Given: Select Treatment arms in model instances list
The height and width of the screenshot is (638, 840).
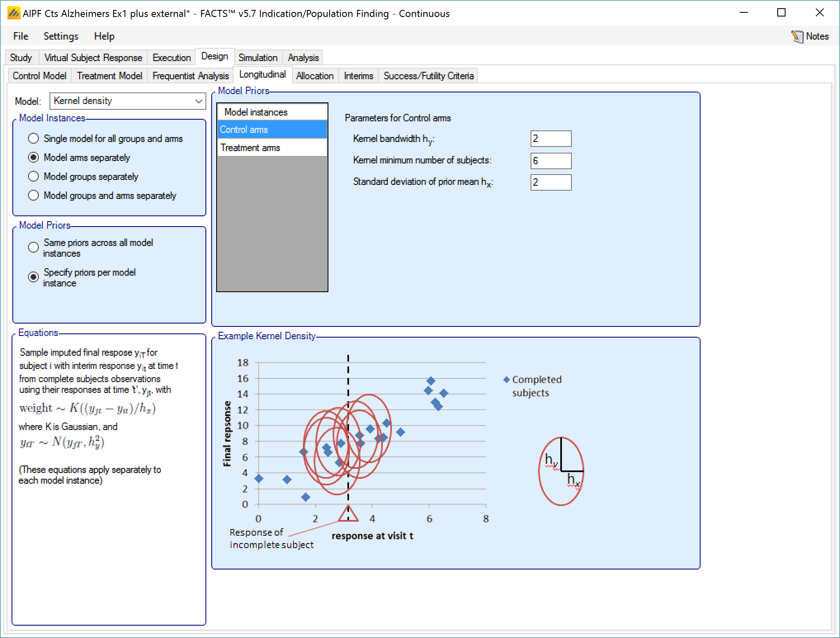Looking at the screenshot, I should (x=250, y=148).
